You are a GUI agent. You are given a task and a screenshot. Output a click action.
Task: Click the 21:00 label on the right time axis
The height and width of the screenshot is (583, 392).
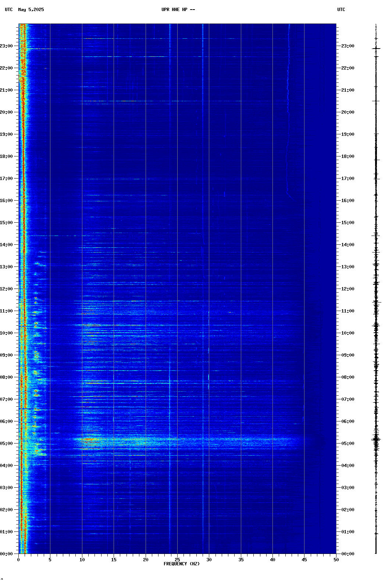[348, 90]
